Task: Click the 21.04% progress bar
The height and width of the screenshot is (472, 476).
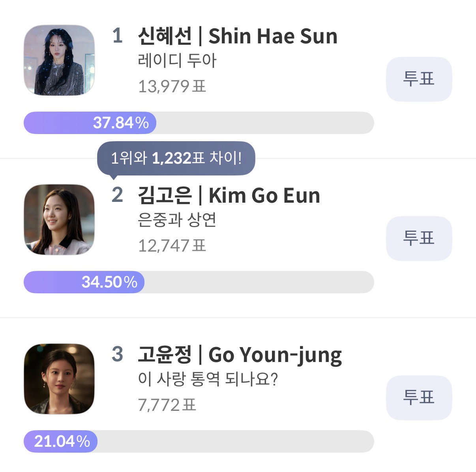Action: [x=199, y=441]
